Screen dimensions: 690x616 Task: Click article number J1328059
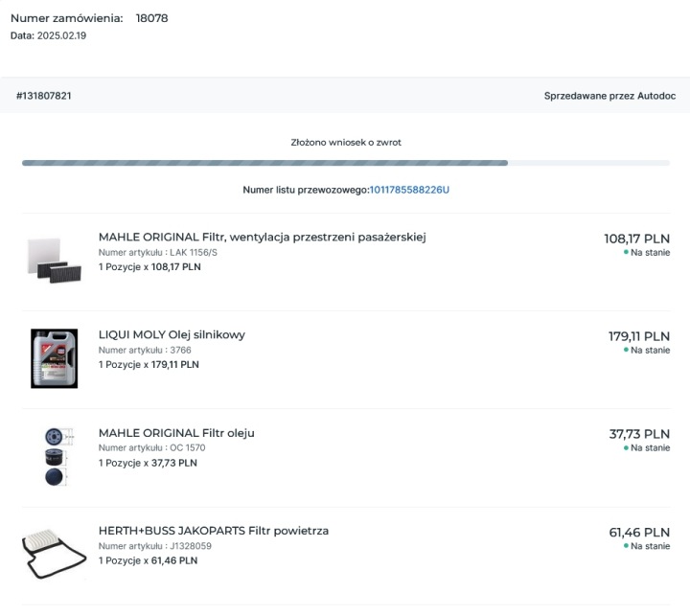(x=191, y=546)
